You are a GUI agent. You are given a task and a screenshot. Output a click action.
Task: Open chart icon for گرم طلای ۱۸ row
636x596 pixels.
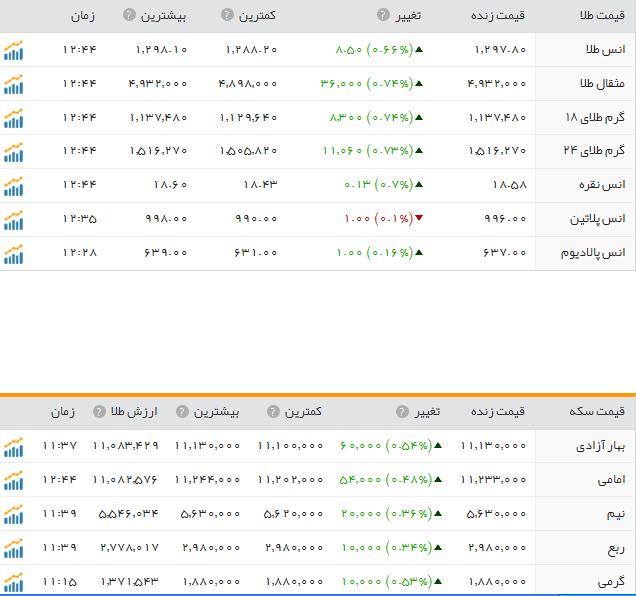(13, 118)
